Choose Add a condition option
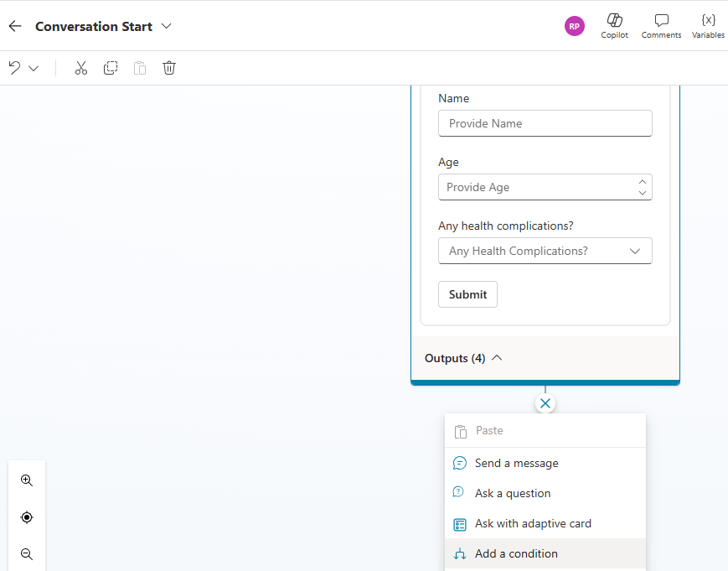Screen dimensions: 728x571 tap(516, 553)
